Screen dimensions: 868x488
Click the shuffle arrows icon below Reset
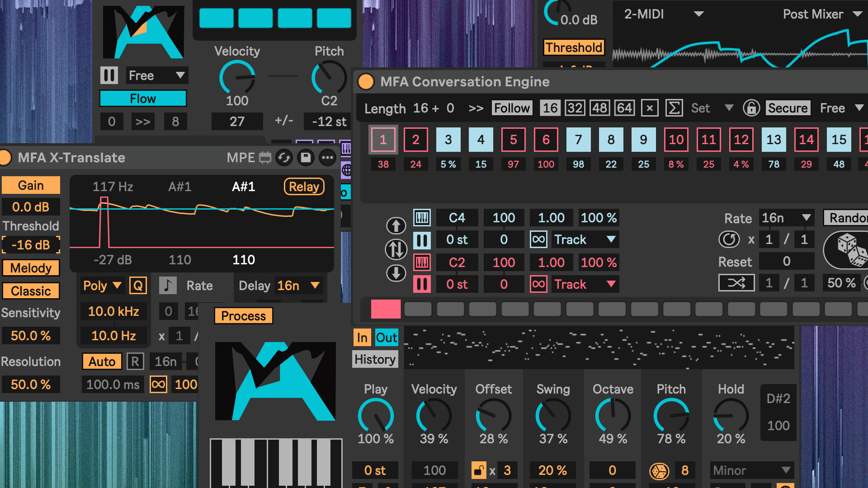point(736,283)
